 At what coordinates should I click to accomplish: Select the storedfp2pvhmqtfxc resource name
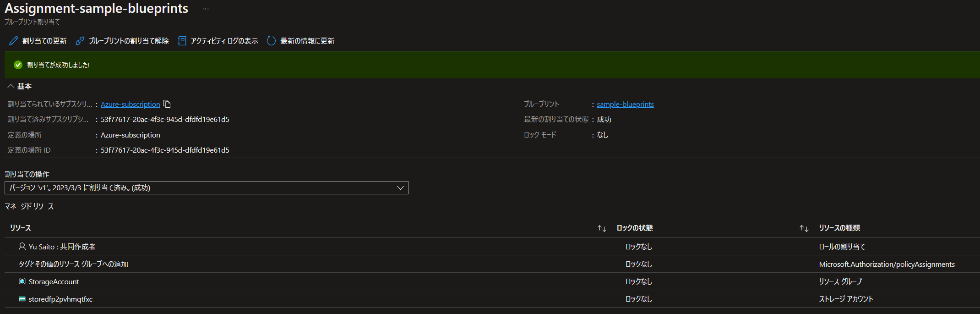[60, 299]
